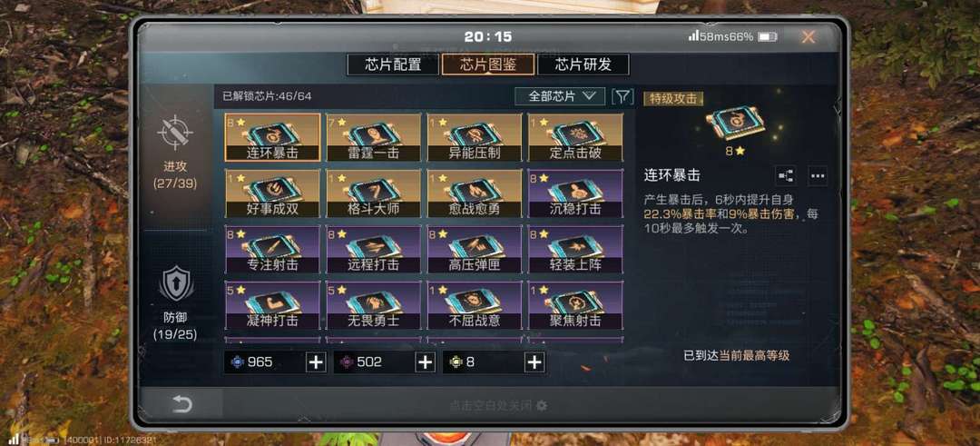Open the chip relationship tree icon
The width and height of the screenshot is (980, 446).
tap(785, 176)
